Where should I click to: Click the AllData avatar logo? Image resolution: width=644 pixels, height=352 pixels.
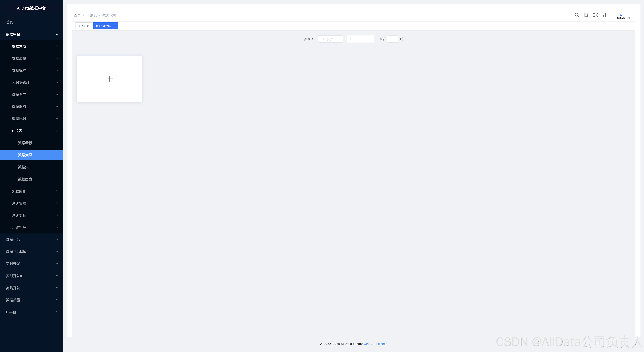click(621, 16)
